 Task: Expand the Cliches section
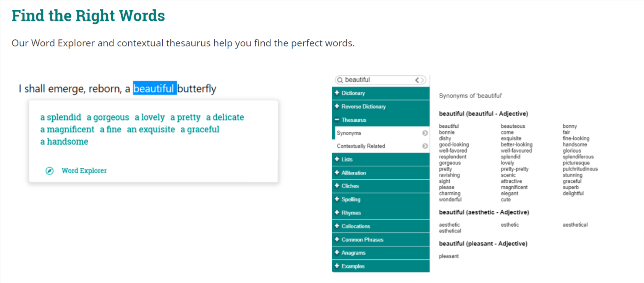click(x=381, y=186)
